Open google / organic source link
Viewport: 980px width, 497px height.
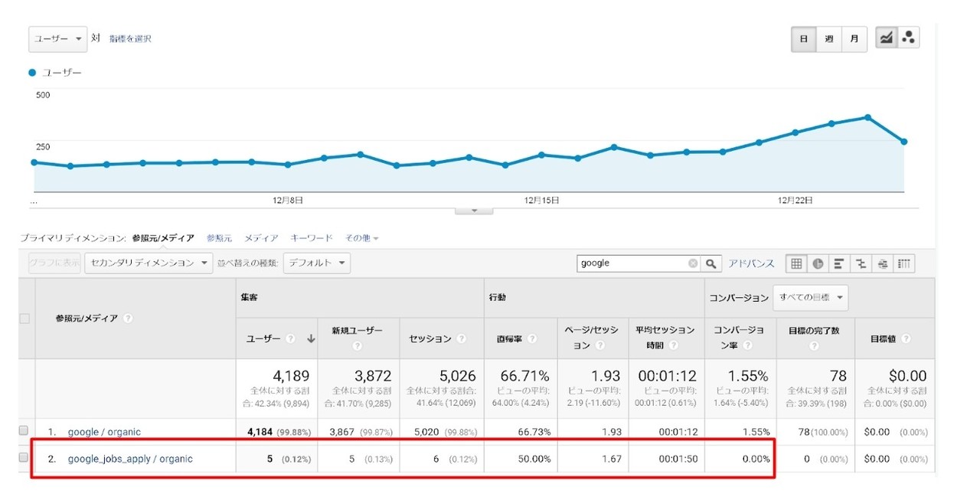tap(104, 432)
